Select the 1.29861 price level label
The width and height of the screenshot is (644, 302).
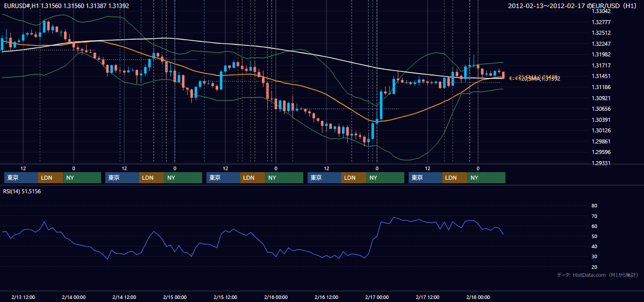click(x=601, y=141)
